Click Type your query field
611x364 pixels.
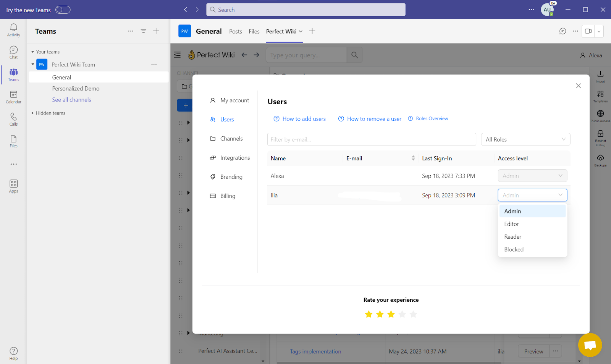coord(306,55)
